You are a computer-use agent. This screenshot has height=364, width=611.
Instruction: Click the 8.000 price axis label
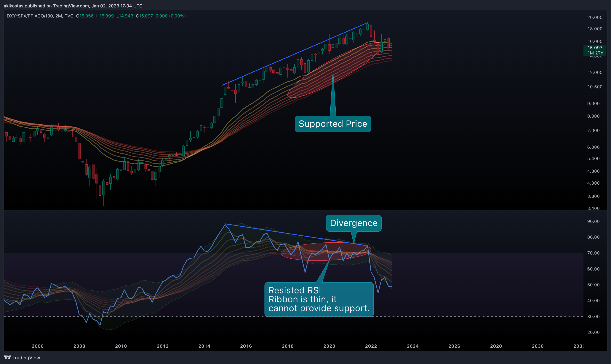(593, 116)
